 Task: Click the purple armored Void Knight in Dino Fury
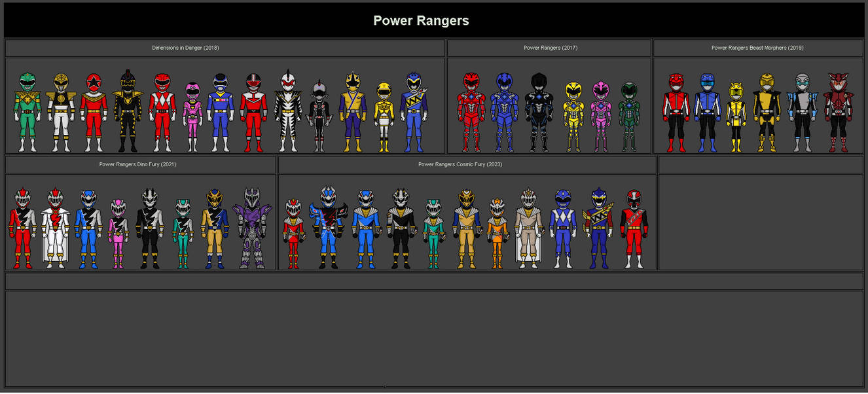(x=252, y=228)
